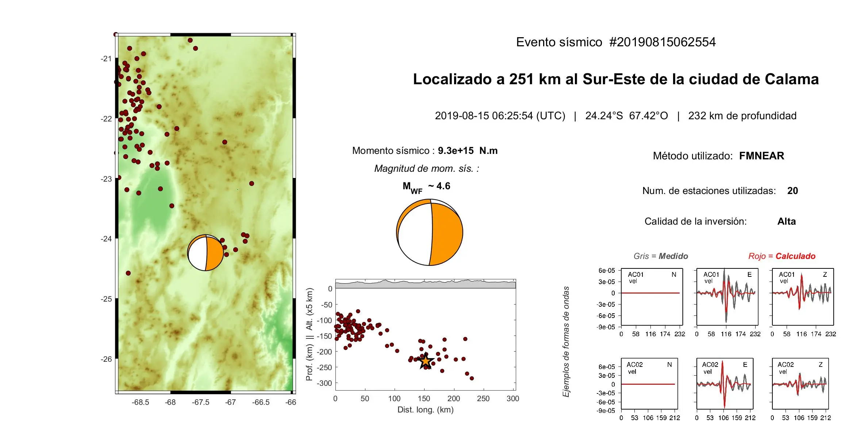Click the 'Gris = Medido' legend entry

pyautogui.click(x=661, y=256)
